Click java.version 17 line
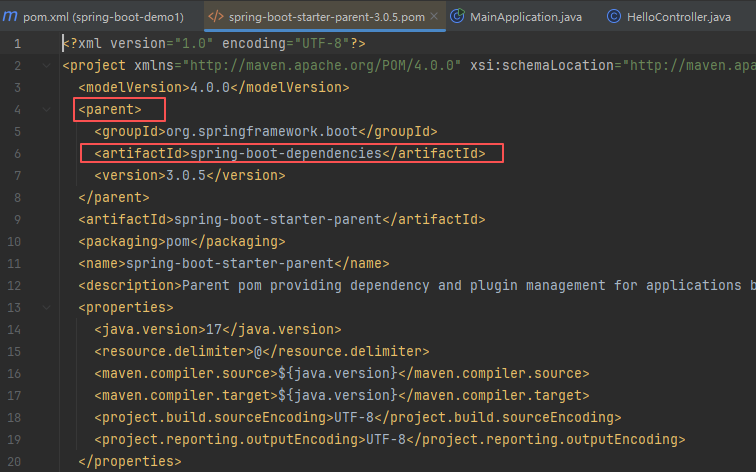This screenshot has width=756, height=472. click(x=218, y=330)
